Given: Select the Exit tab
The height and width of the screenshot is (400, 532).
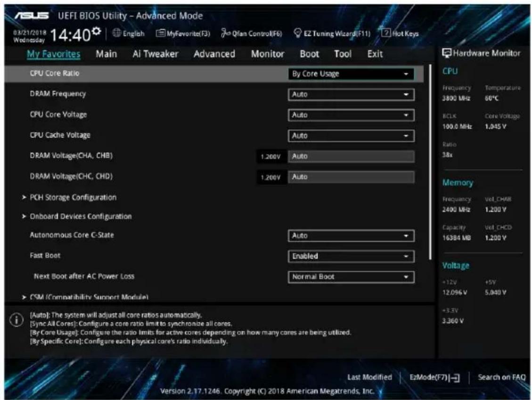Looking at the screenshot, I should click(375, 54).
